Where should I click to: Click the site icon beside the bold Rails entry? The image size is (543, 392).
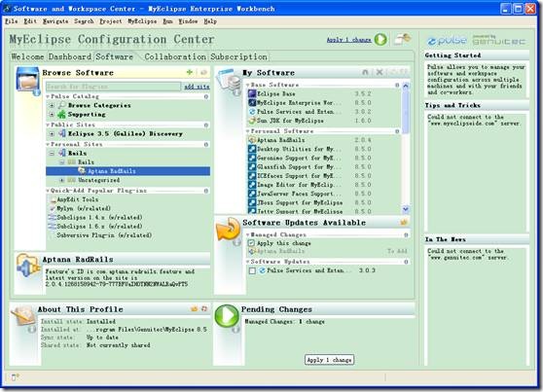62,153
